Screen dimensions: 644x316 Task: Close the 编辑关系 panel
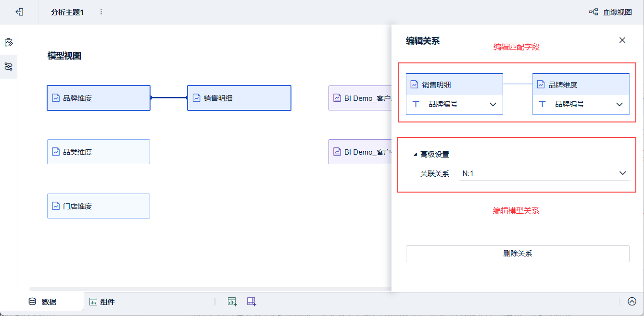click(x=622, y=40)
